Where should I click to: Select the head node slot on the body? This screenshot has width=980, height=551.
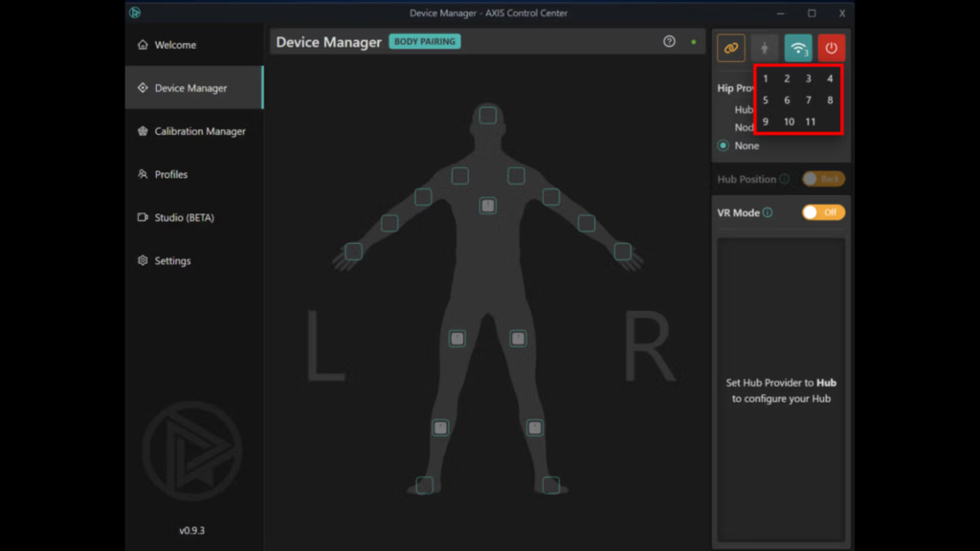tap(488, 116)
